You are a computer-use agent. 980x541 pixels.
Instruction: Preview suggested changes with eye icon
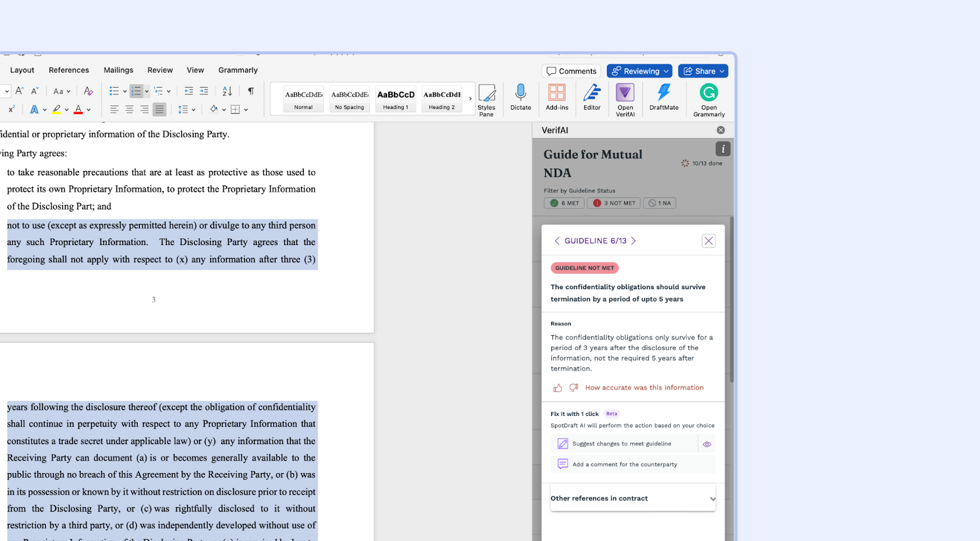click(707, 444)
